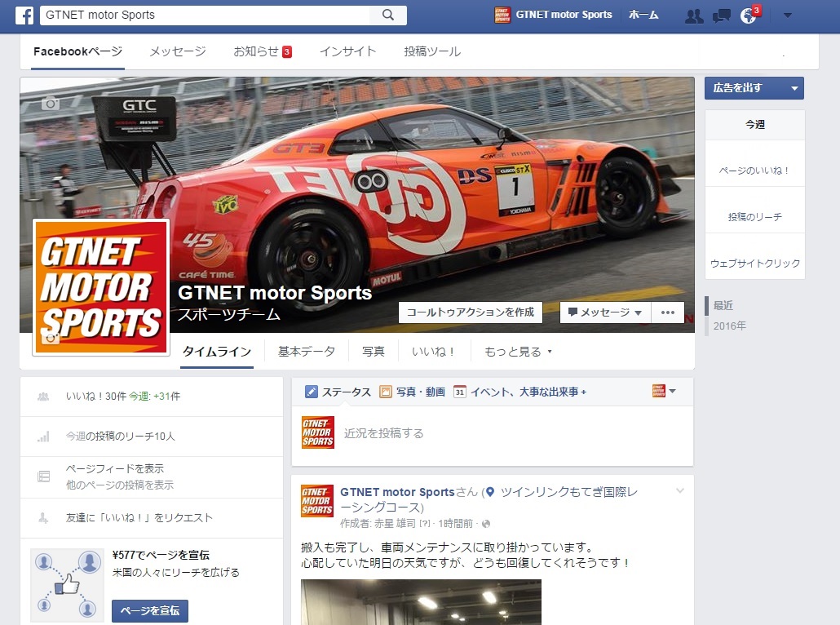Click 写真・動画 composer tab label
The image size is (840, 625).
(421, 392)
